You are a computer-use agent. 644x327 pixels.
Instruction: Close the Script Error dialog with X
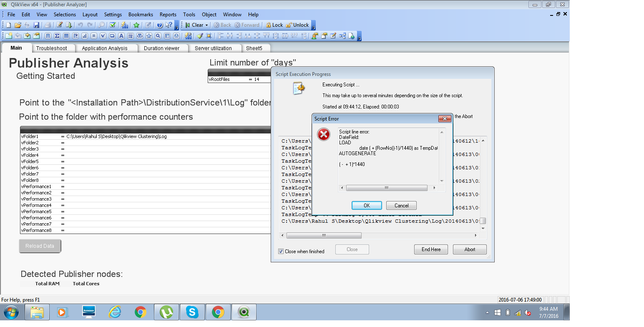coord(445,119)
